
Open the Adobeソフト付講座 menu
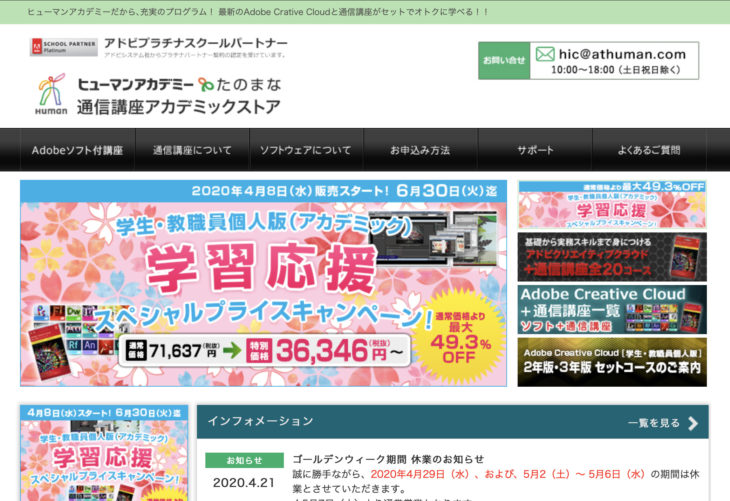(77, 150)
